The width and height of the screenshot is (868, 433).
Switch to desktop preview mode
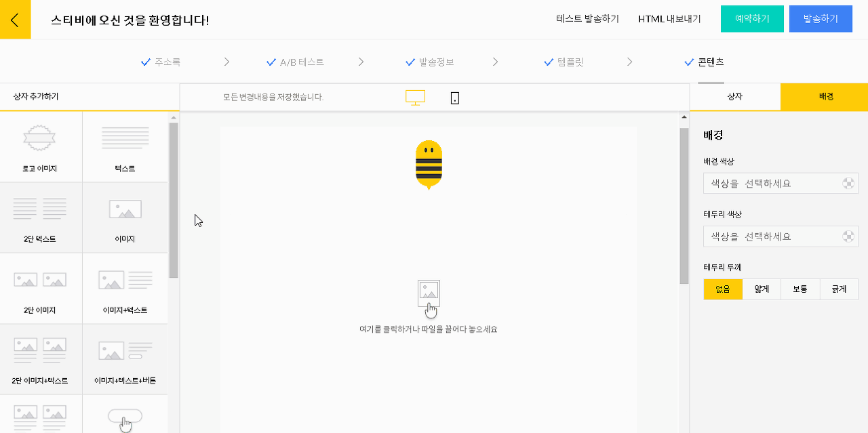click(415, 98)
